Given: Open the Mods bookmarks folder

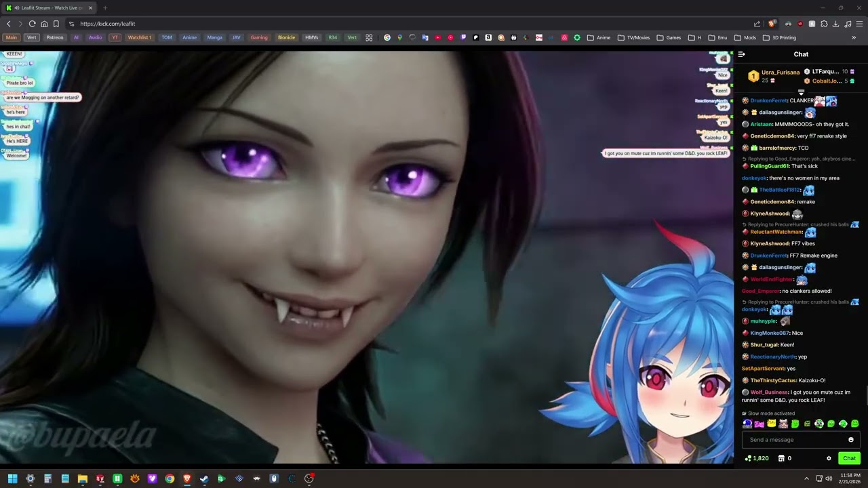Looking at the screenshot, I should (x=745, y=38).
